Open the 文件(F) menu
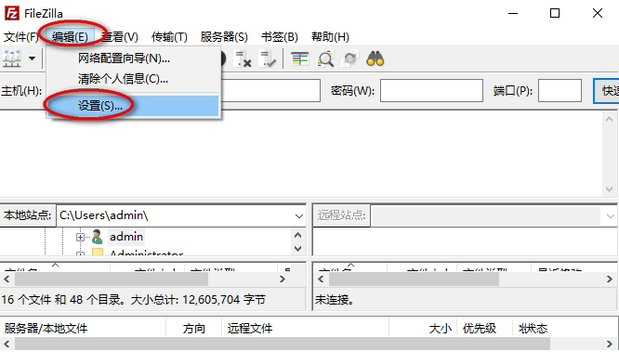 pyautogui.click(x=20, y=37)
